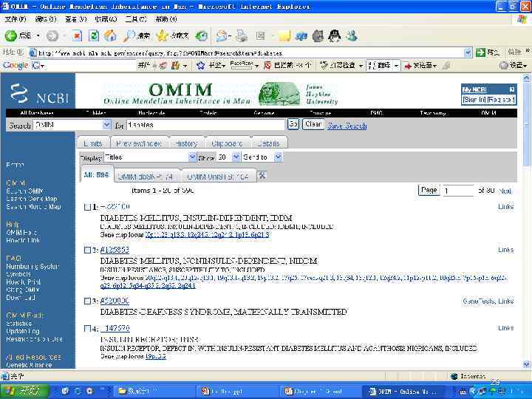Check the box for result 1
532x399 pixels.
(x=87, y=207)
